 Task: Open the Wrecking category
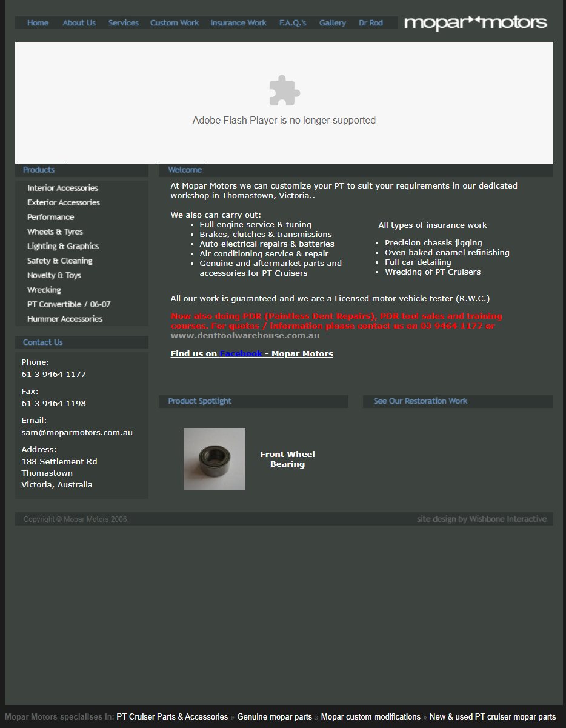point(44,290)
